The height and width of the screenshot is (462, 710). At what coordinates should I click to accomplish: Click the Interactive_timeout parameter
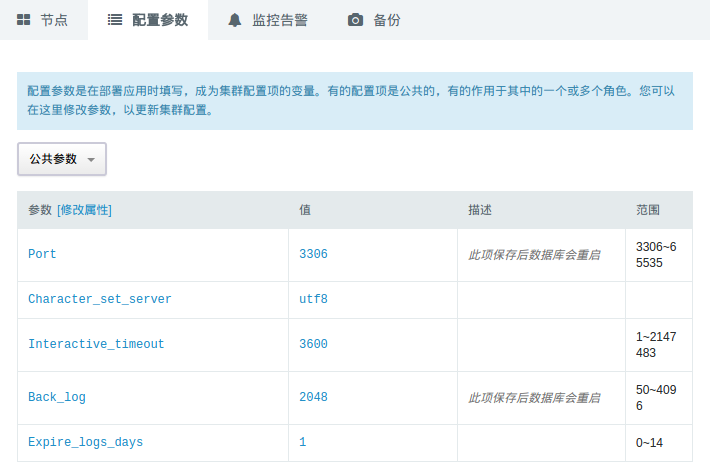[x=96, y=345]
